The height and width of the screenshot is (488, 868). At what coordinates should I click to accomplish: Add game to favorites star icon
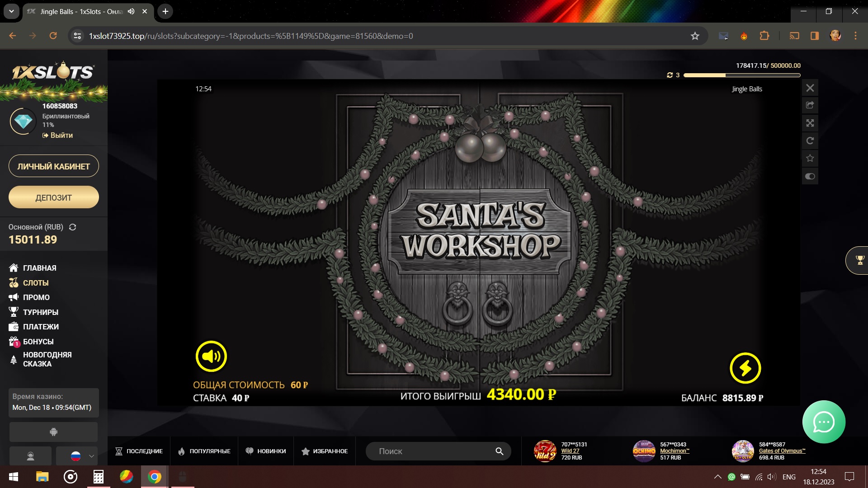pos(810,158)
